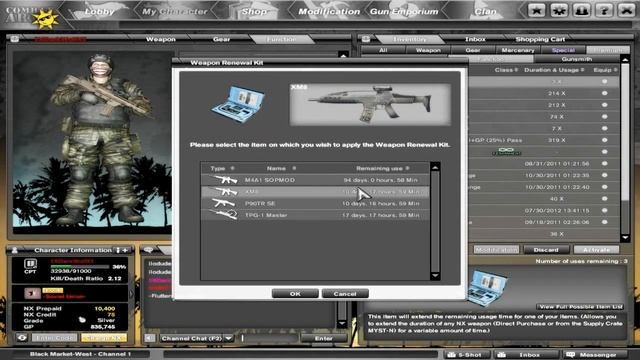640x360 pixels.
Task: Sort inventory by Class column
Action: click(x=506, y=70)
